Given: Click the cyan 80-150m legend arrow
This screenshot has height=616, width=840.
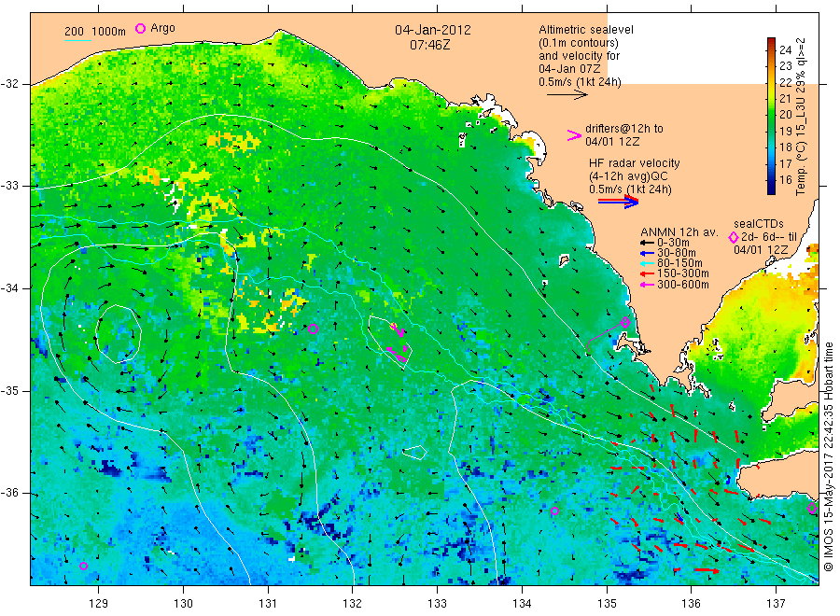Looking at the screenshot, I should (647, 263).
